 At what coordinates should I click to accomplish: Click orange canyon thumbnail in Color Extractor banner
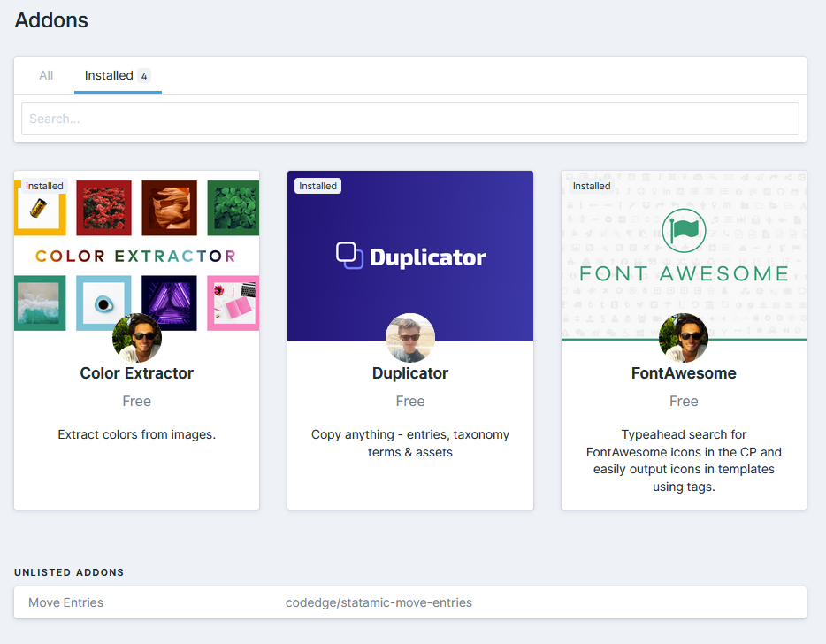click(x=169, y=208)
